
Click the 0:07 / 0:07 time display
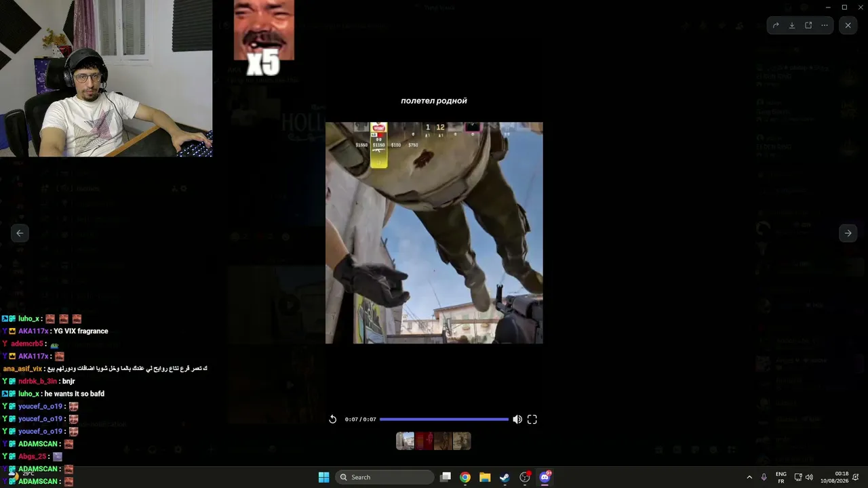[360, 420]
